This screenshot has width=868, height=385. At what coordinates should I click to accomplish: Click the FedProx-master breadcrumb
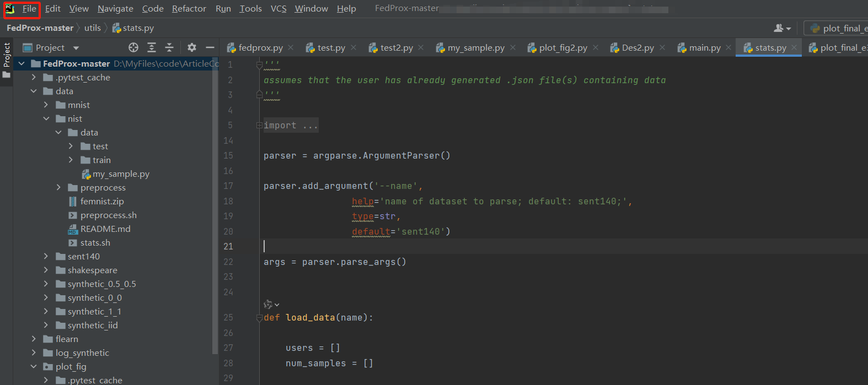40,28
